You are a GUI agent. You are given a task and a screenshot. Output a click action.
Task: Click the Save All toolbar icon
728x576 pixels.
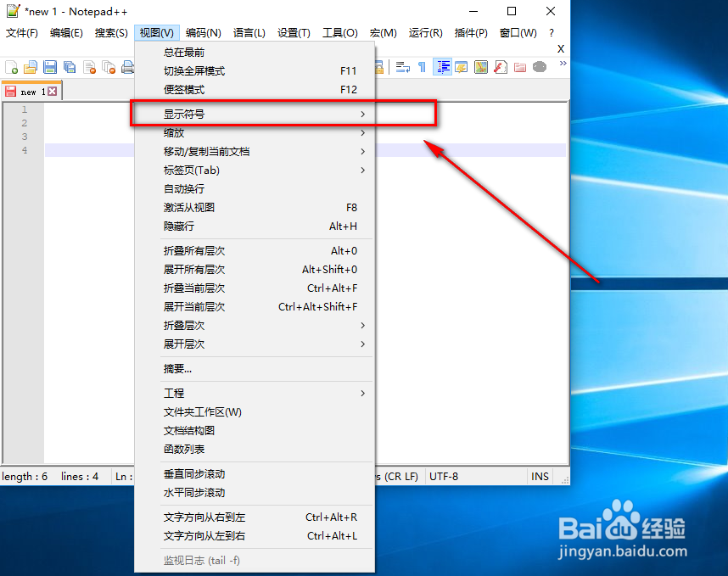(x=70, y=67)
